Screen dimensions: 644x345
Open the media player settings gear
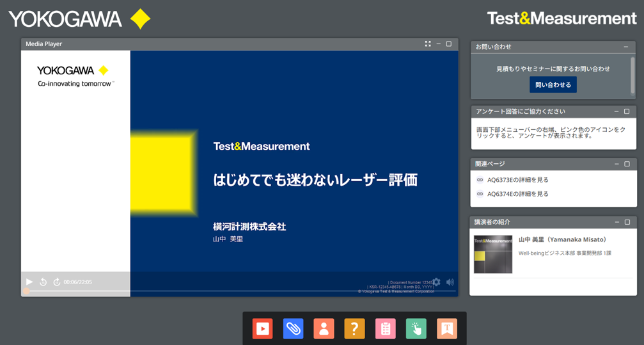tap(436, 282)
